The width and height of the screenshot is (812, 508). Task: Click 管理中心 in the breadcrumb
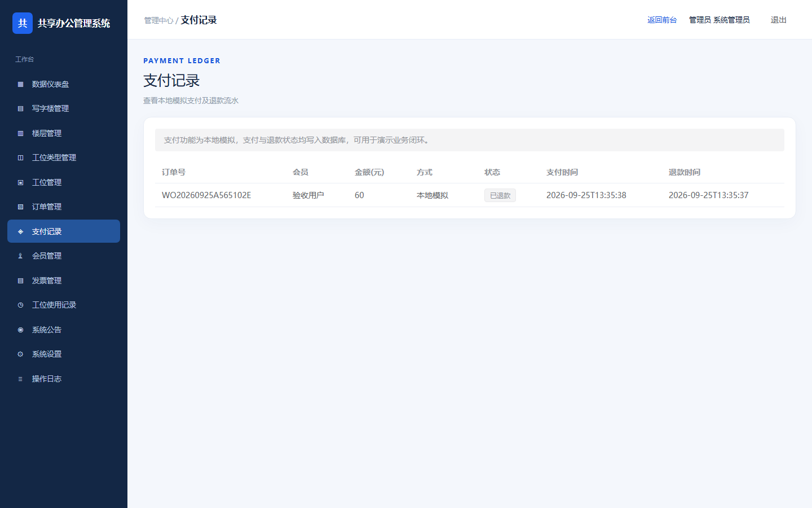[158, 20]
